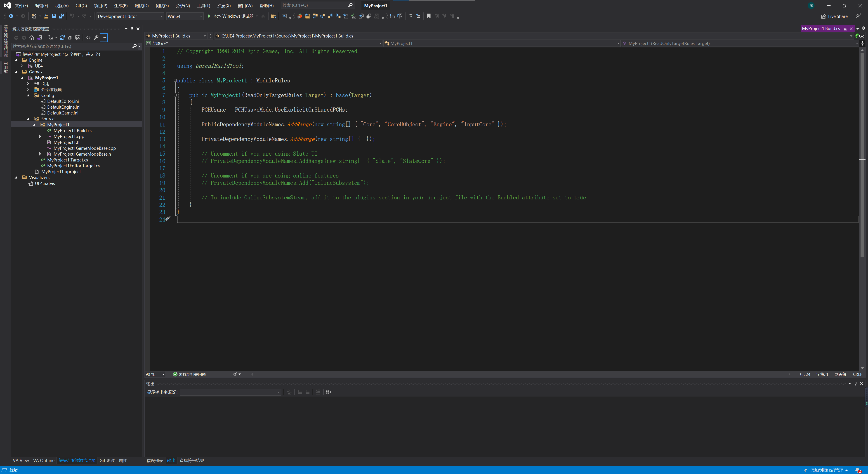Click the split editor icon above scrollbar
Screen dimensions: 868x474
point(863,43)
